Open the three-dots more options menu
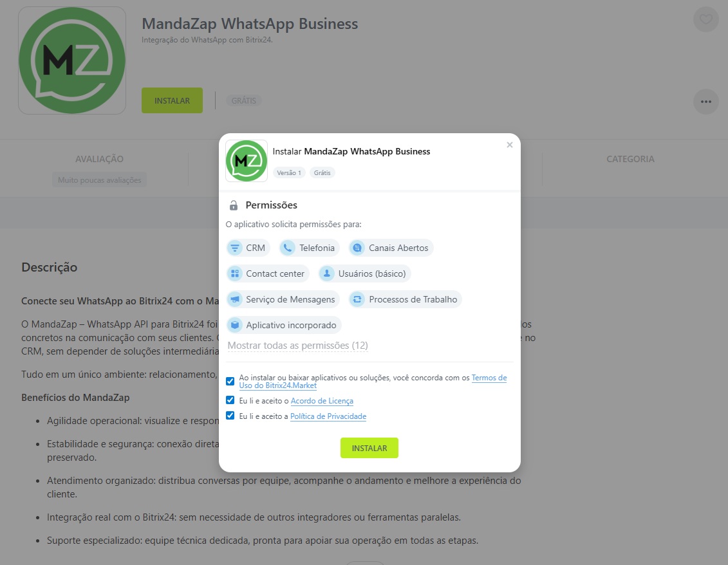This screenshot has width=728, height=565. 705,102
